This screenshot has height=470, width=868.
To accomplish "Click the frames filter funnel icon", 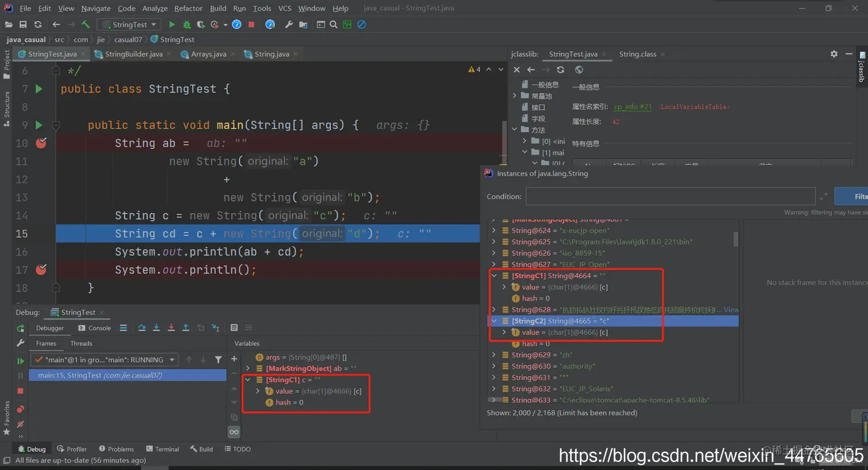I will [x=218, y=360].
